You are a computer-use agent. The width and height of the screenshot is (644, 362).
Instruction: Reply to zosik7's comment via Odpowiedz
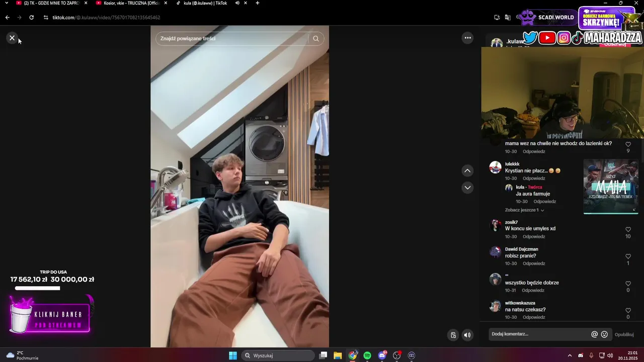click(534, 237)
